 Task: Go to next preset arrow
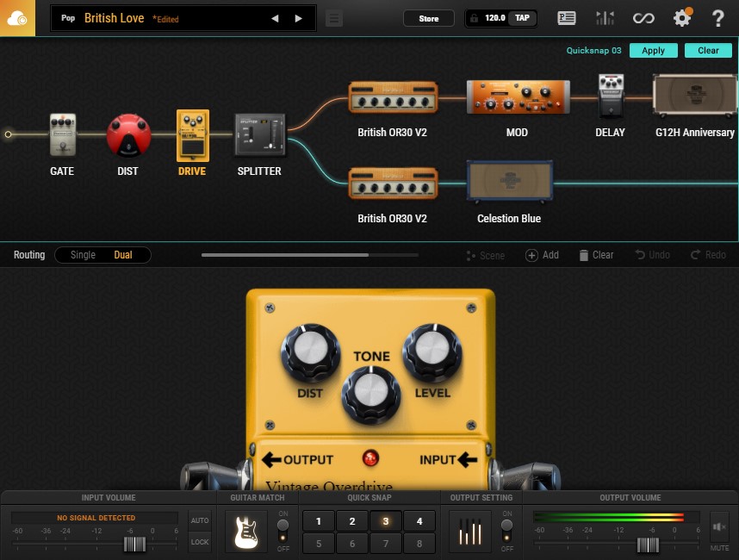(x=298, y=18)
